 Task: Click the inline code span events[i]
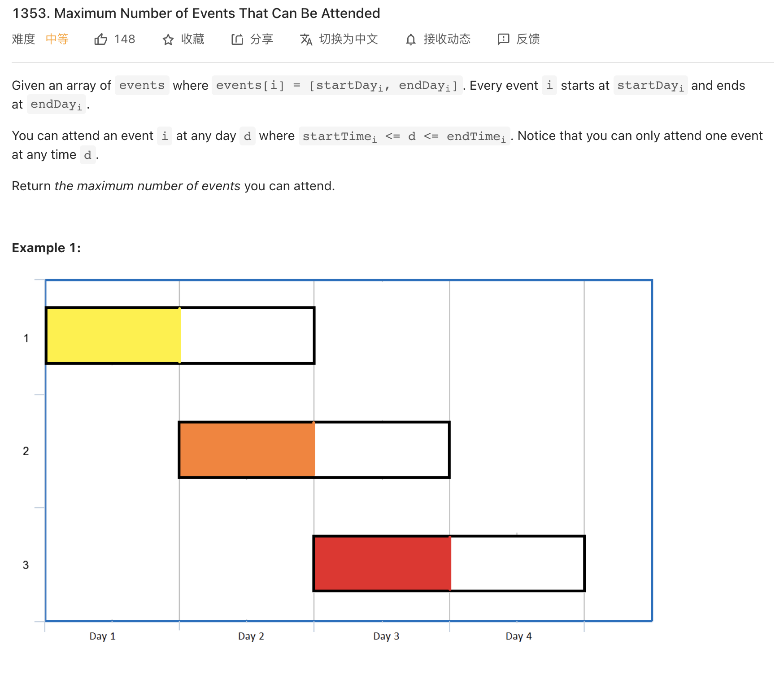point(250,85)
